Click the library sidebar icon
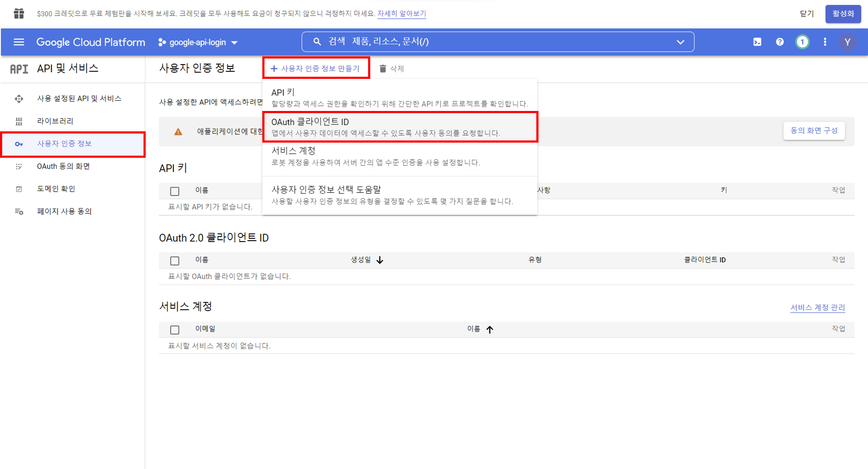This screenshot has width=868, height=469. pyautogui.click(x=19, y=121)
